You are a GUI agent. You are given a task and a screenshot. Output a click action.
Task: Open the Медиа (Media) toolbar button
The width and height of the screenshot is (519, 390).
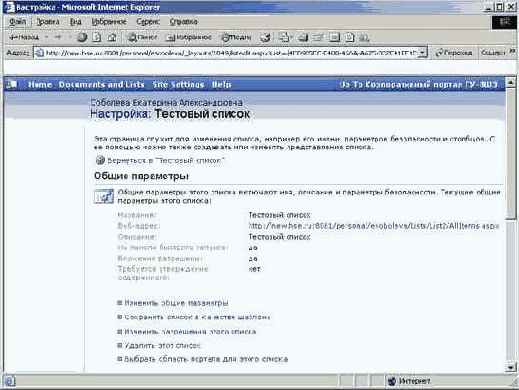pos(236,37)
